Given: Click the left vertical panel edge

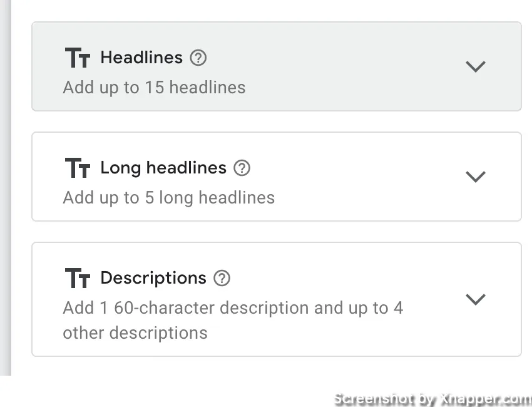Looking at the screenshot, I should 6,188.
